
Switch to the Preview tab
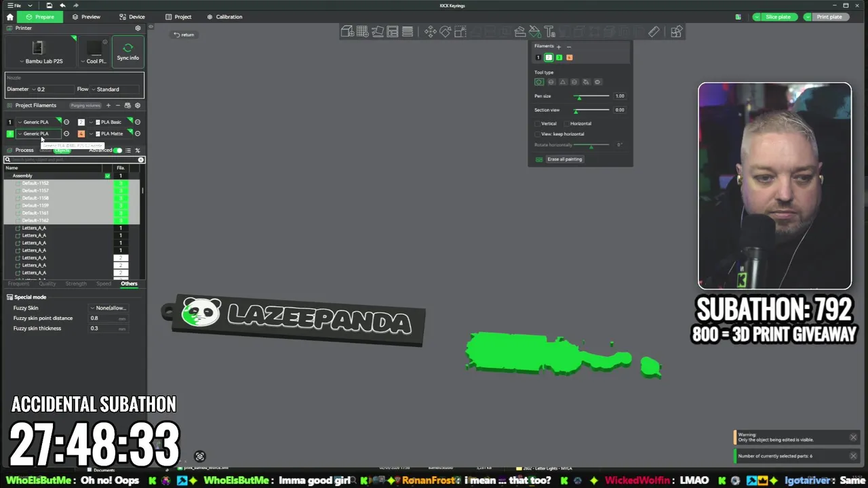point(86,17)
